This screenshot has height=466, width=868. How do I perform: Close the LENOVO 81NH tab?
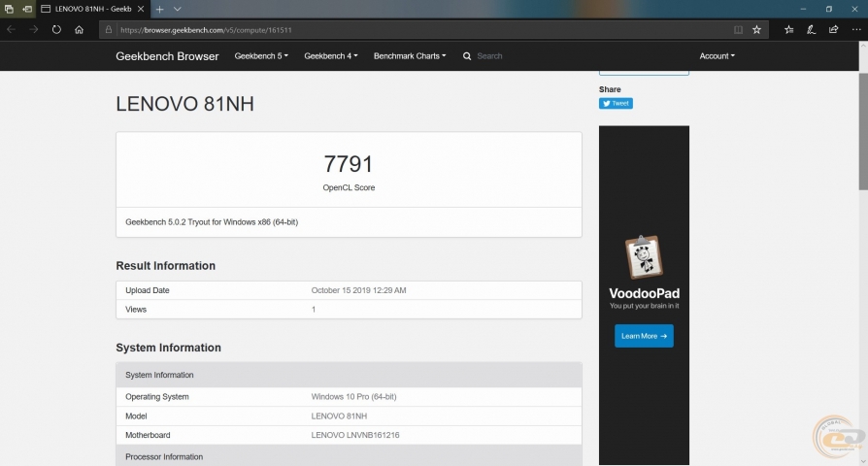(x=141, y=9)
